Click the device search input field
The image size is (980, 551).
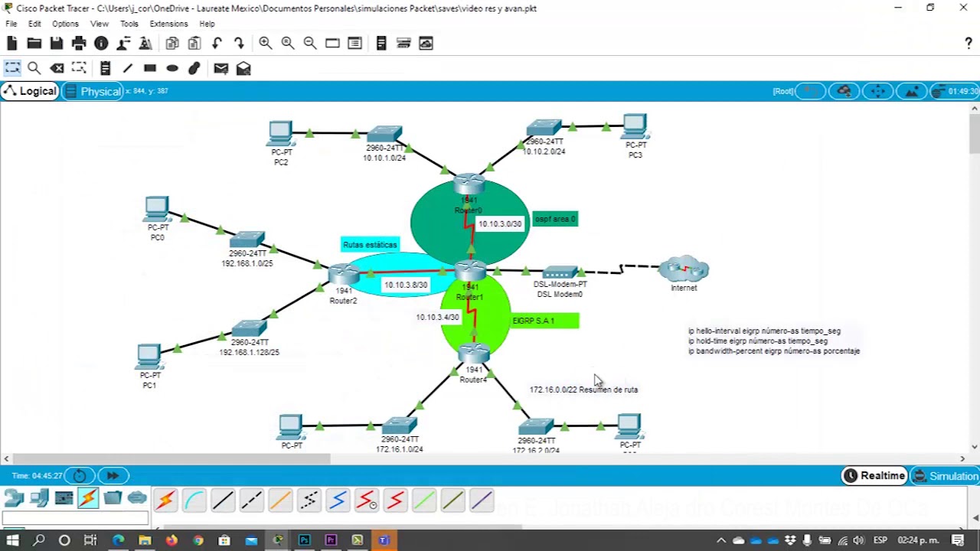tap(75, 519)
